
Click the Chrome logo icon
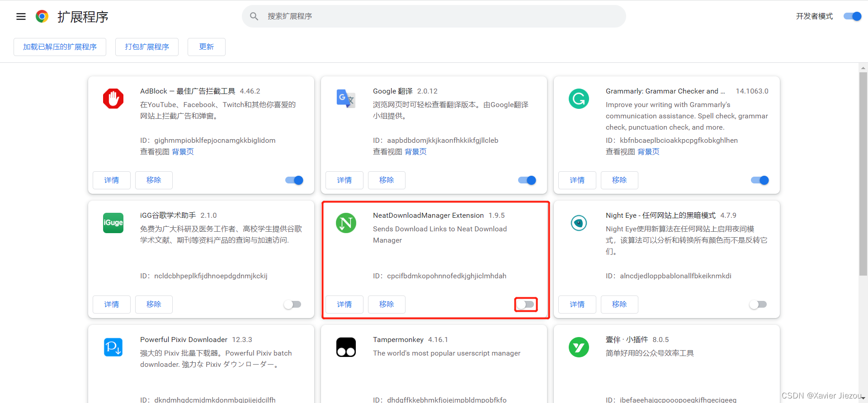click(42, 17)
